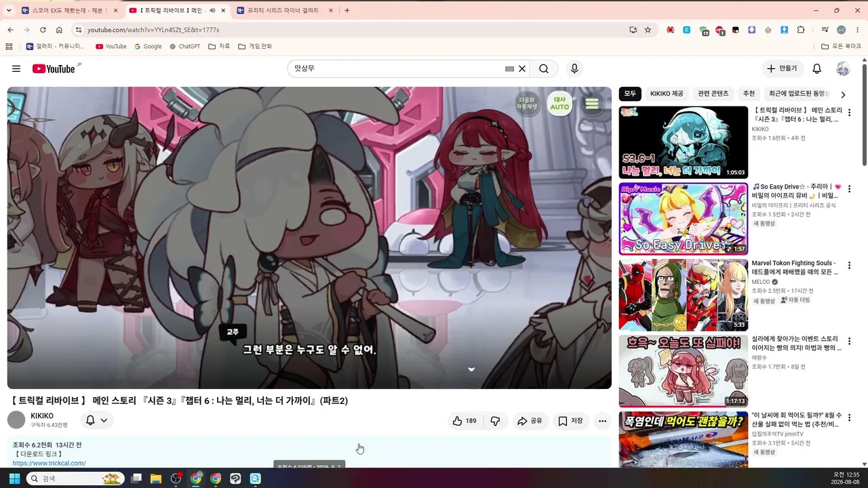
Task: Open the browser home page button
Action: click(x=59, y=30)
